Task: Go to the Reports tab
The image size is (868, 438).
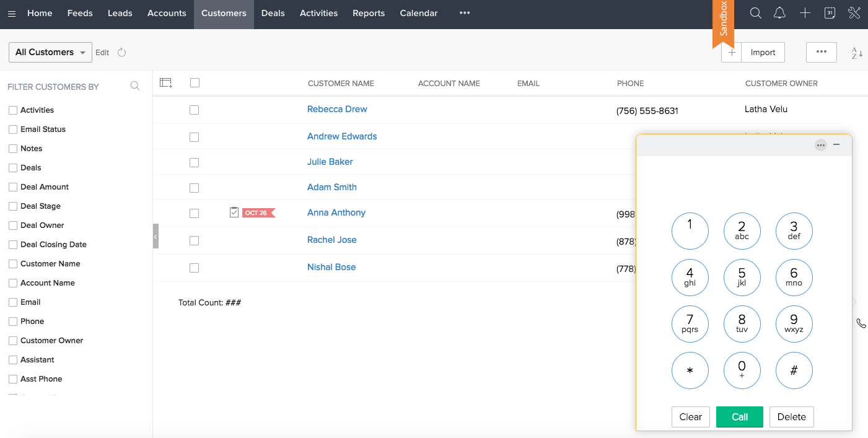Action: point(369,13)
